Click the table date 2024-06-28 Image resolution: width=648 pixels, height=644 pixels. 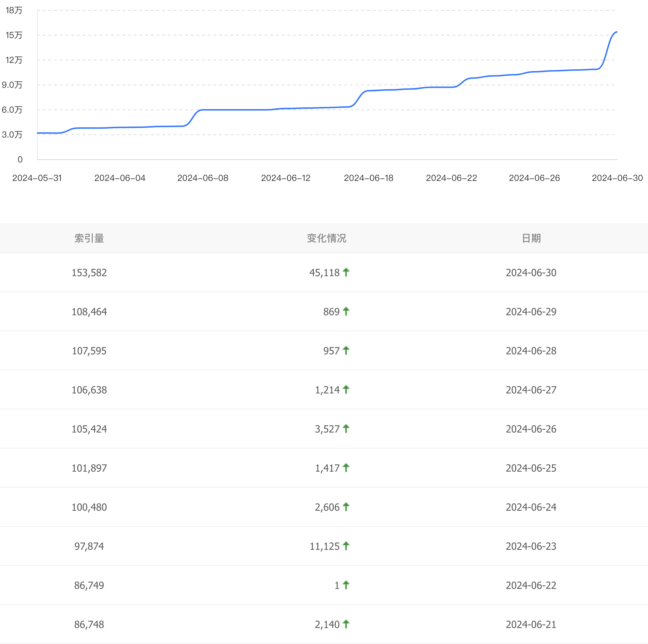pyautogui.click(x=531, y=351)
